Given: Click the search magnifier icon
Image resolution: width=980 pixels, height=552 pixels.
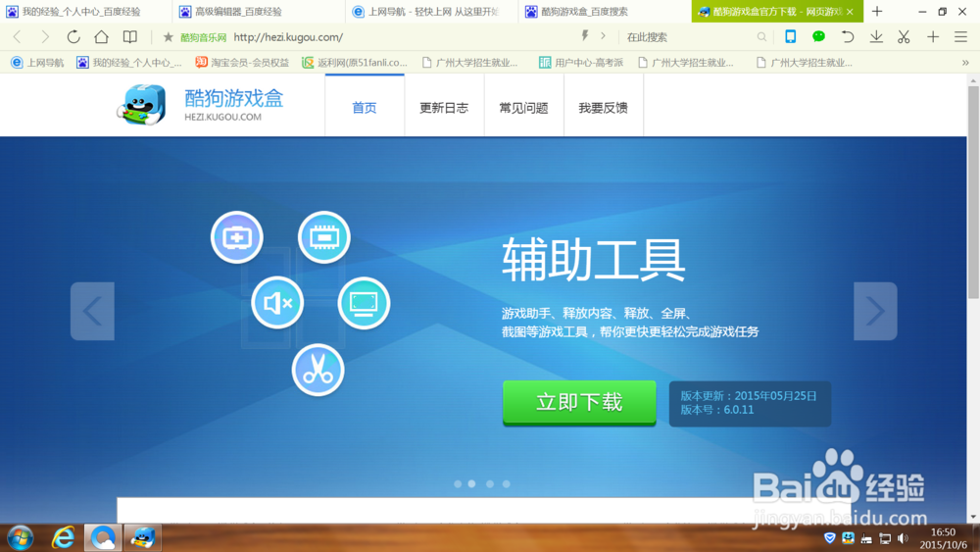Looking at the screenshot, I should tap(761, 37).
